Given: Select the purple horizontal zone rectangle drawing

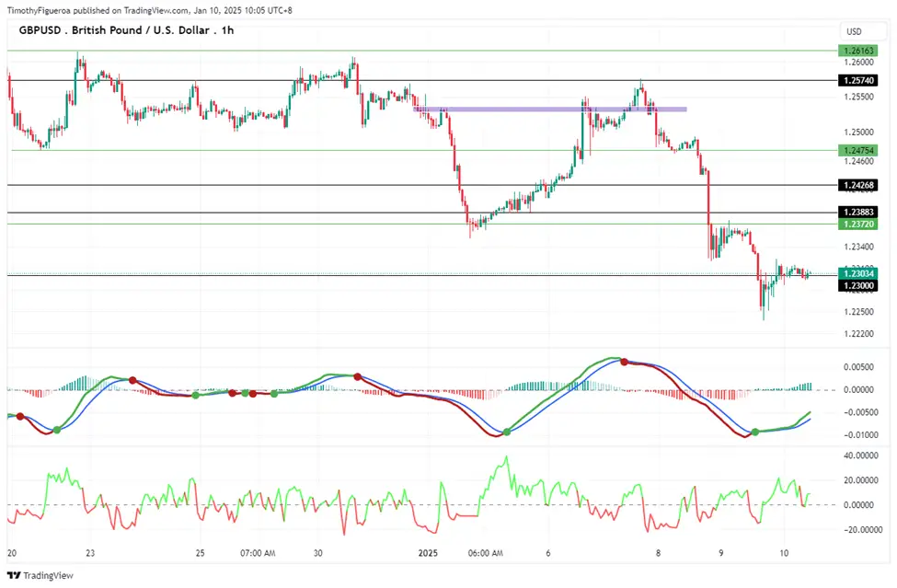Looking at the screenshot, I should pyautogui.click(x=550, y=109).
